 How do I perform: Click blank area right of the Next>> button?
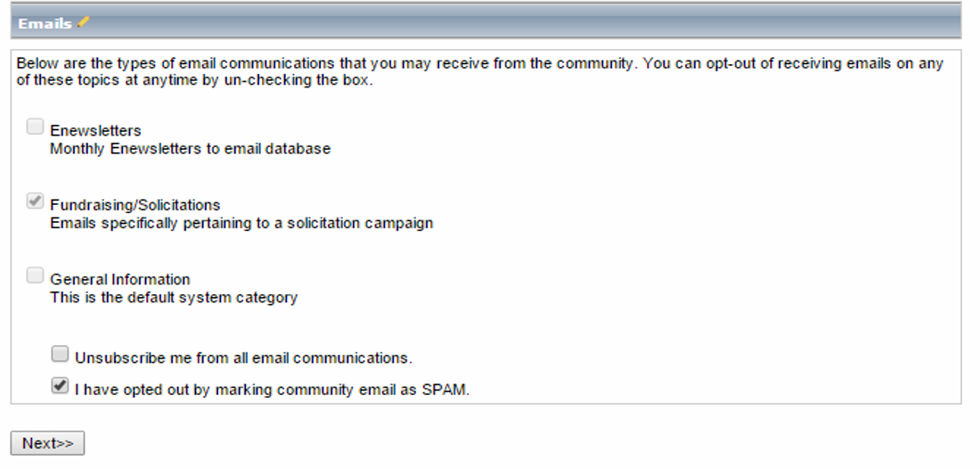(x=500, y=443)
